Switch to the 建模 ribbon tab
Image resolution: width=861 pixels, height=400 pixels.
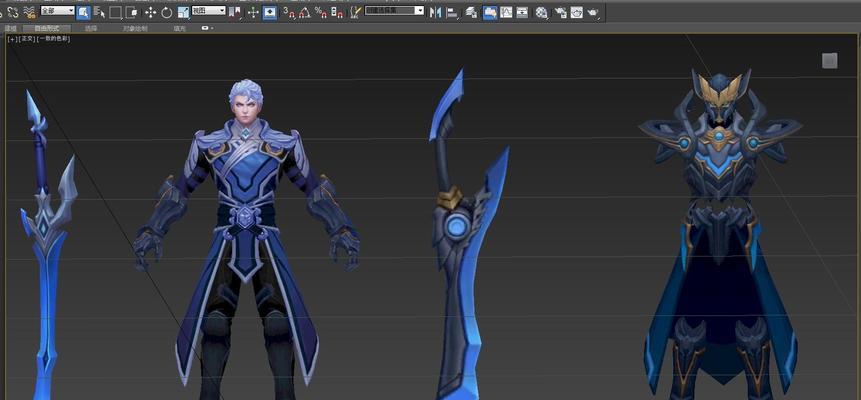10,28
